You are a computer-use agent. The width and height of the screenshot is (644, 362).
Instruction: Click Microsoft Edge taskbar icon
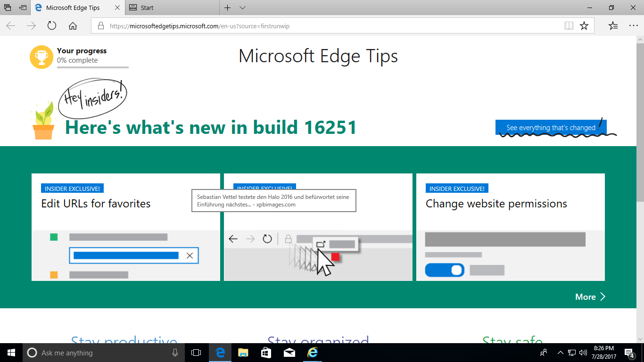220,353
